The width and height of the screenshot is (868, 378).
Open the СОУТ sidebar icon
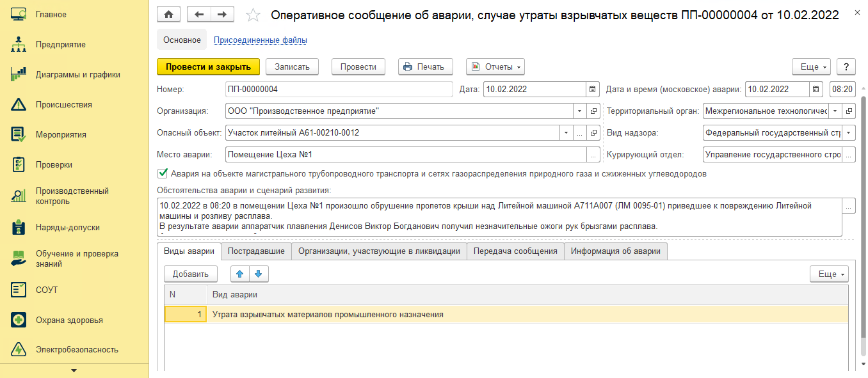point(18,290)
